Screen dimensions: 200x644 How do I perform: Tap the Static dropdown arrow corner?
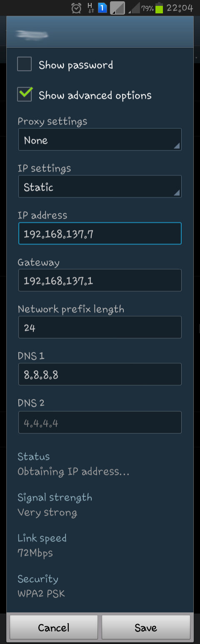177,192
